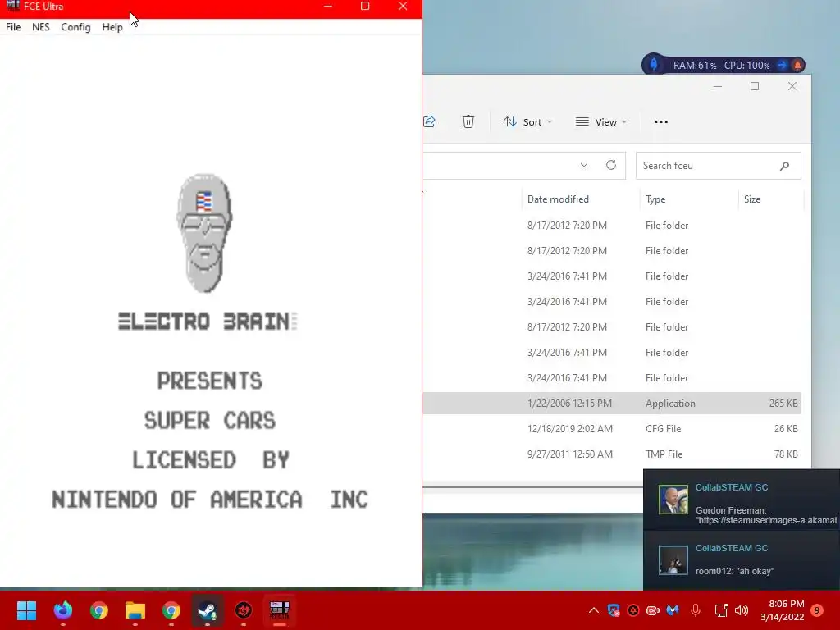This screenshot has height=630, width=840.
Task: Switch to FCE Ultra from the taskbar
Action: pos(280,610)
